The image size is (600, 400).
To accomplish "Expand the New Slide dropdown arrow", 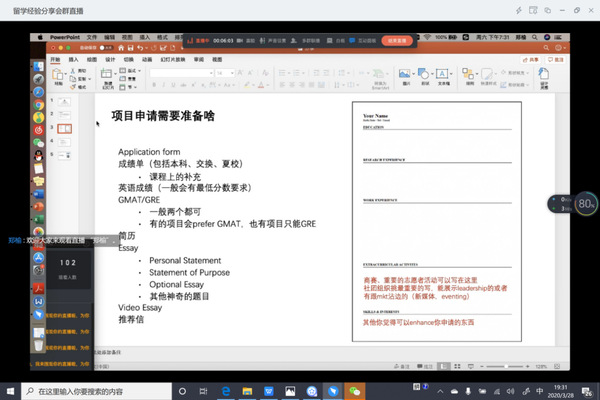I will 114,73.
